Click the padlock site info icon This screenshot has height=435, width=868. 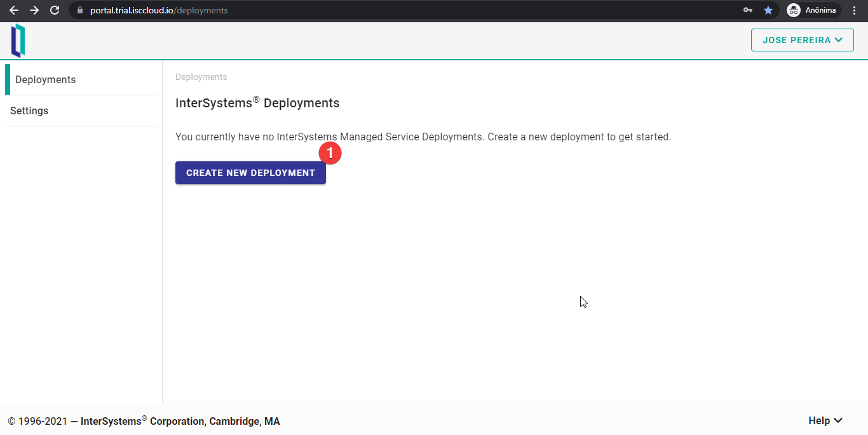click(x=79, y=10)
